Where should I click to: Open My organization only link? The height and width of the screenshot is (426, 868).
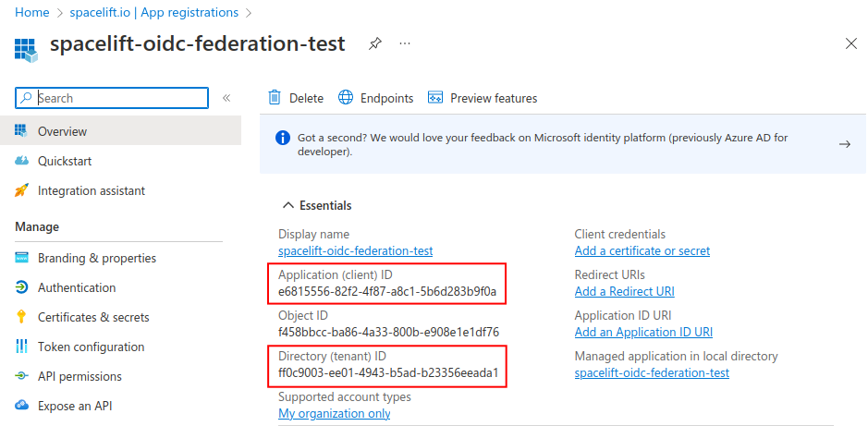[x=334, y=413]
